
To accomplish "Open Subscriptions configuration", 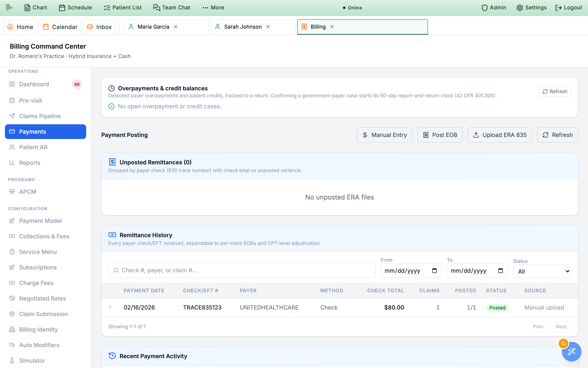I will 46,267.
